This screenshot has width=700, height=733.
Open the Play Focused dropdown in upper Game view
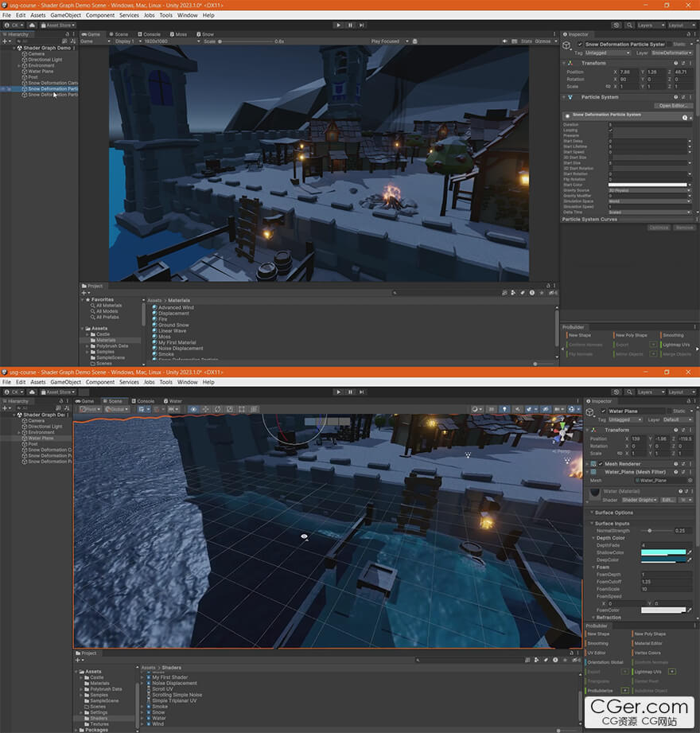(x=390, y=41)
